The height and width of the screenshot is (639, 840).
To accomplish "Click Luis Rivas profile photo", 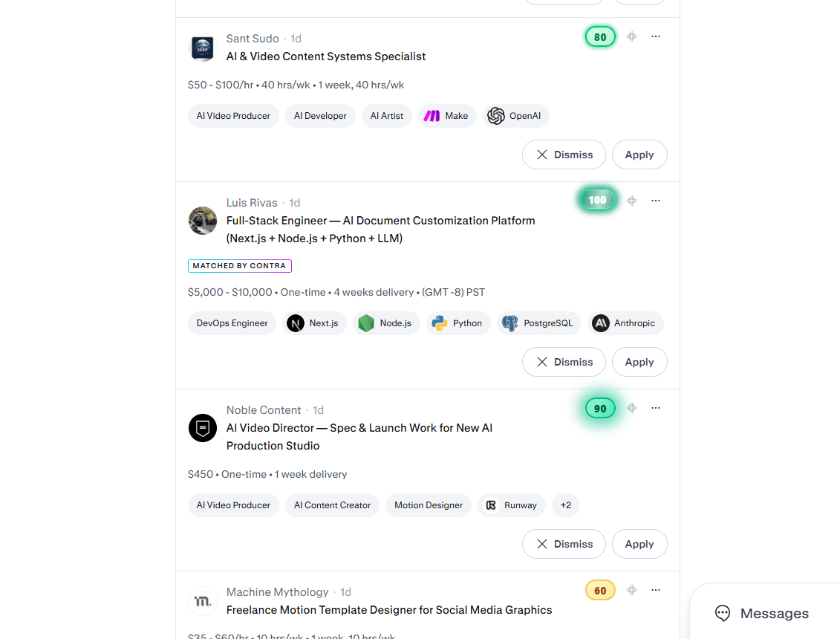I will pyautogui.click(x=203, y=221).
